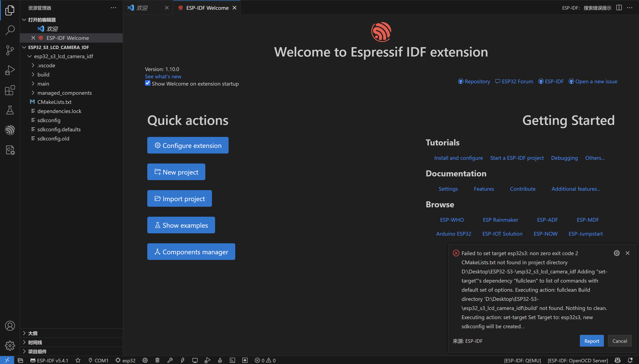Click the Show examples button
This screenshot has width=639, height=364.
tap(181, 225)
